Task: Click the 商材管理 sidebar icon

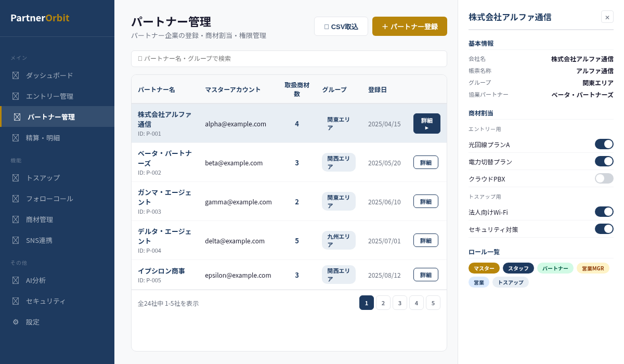Action: (16, 219)
